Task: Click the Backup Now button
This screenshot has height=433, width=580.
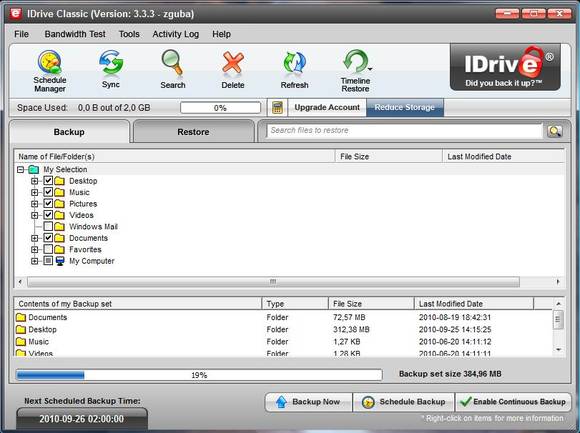Action: coord(308,402)
